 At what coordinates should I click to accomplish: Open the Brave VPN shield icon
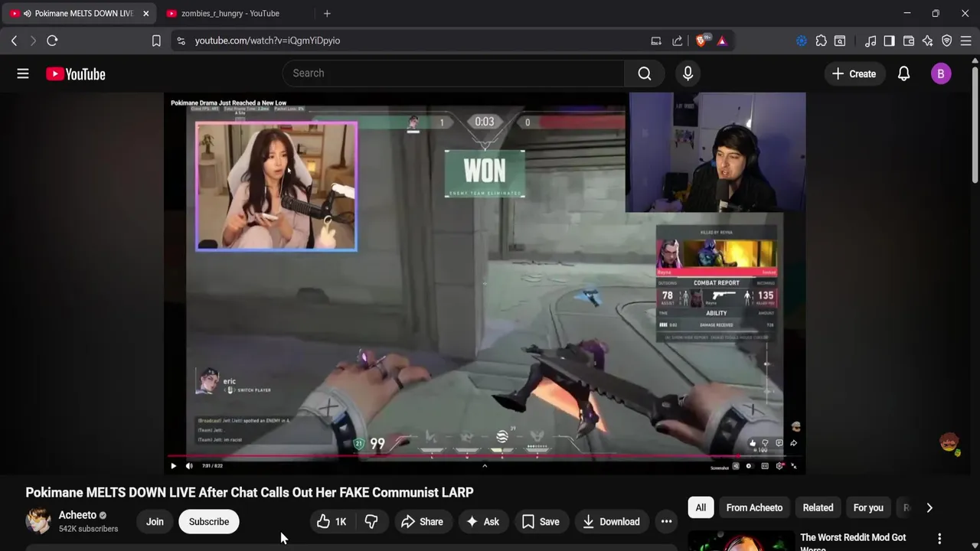tap(947, 41)
